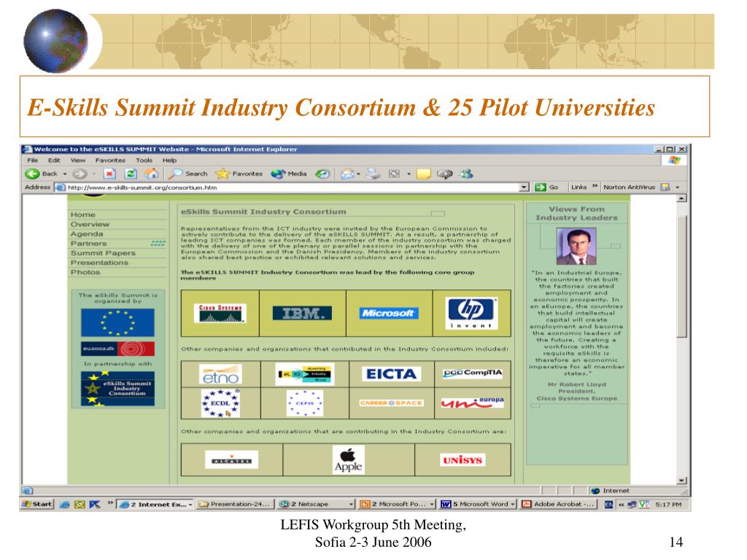Click the Career Space logo
747x560 pixels.
coord(391,402)
